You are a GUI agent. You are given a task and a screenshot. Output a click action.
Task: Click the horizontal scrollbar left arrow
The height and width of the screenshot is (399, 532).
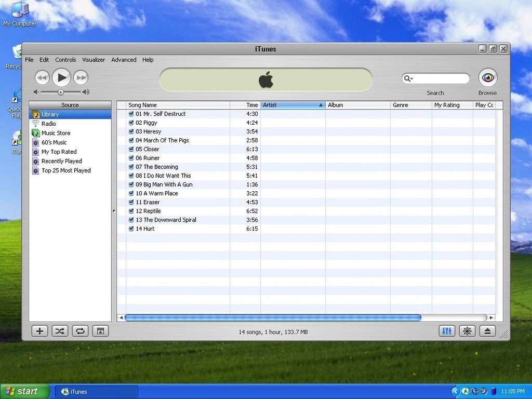click(121, 317)
